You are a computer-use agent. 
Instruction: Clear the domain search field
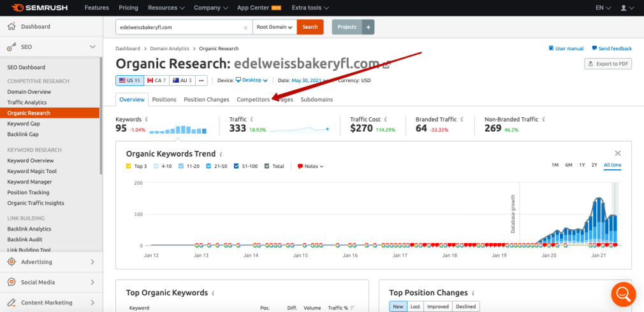click(x=246, y=27)
